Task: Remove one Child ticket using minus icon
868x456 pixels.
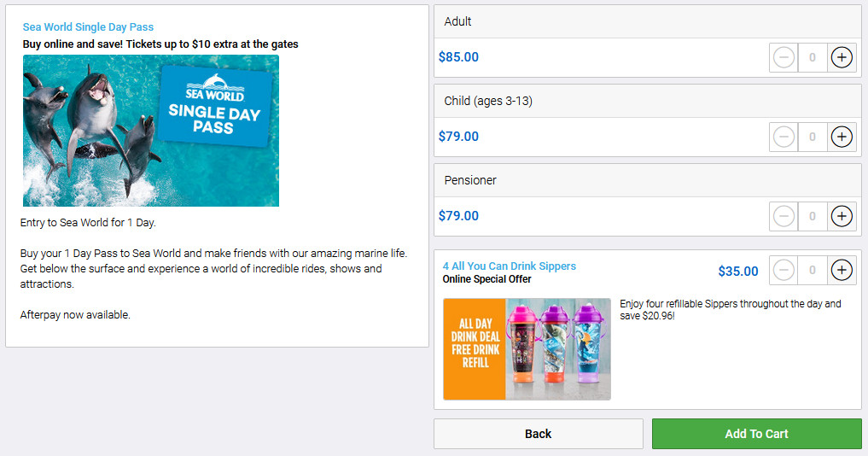Action: [x=784, y=137]
